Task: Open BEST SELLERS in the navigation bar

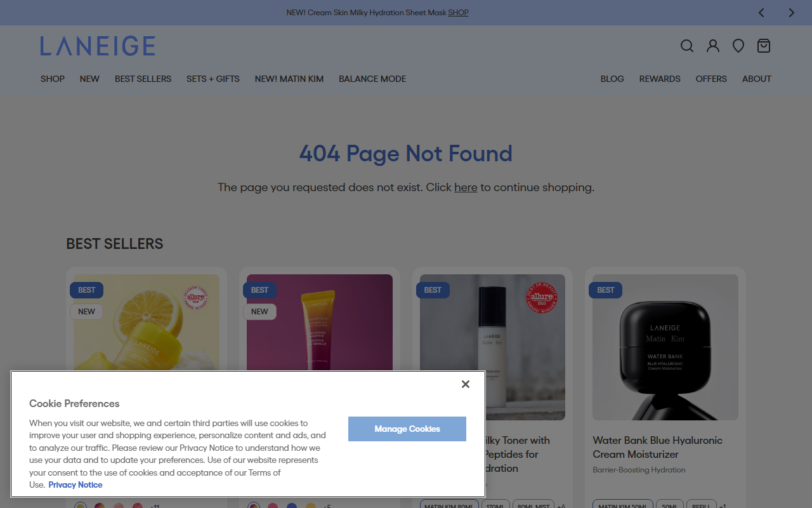Action: pos(143,79)
